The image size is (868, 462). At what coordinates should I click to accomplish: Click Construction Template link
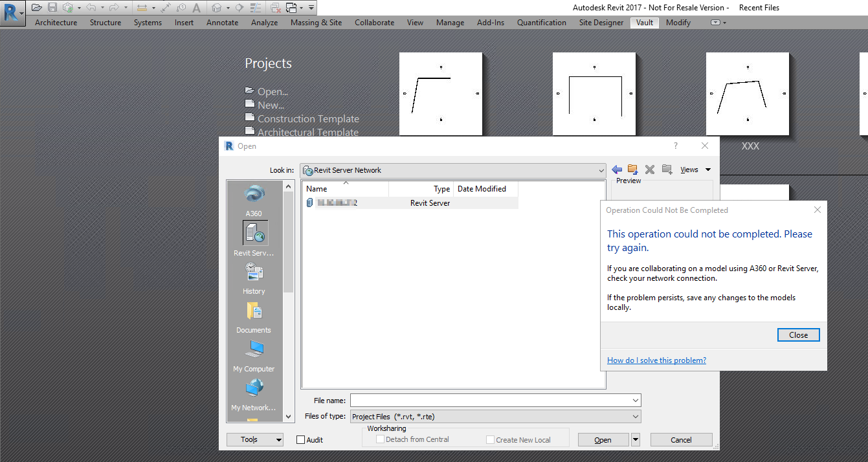(x=308, y=119)
